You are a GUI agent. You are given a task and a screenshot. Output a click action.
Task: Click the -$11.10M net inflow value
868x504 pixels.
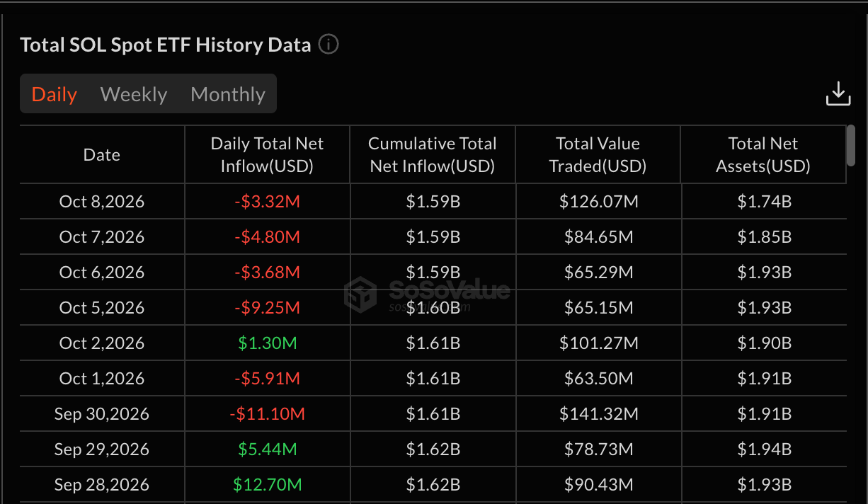[x=267, y=414]
